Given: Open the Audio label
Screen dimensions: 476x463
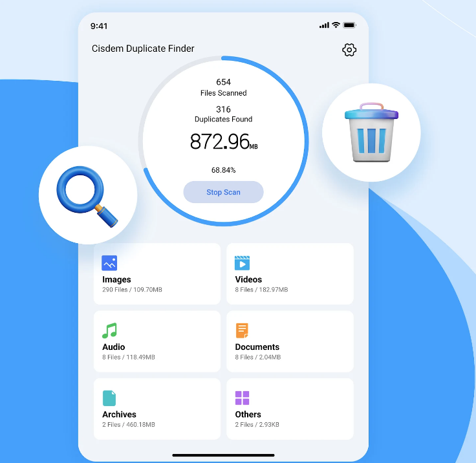Looking at the screenshot, I should pyautogui.click(x=114, y=347).
